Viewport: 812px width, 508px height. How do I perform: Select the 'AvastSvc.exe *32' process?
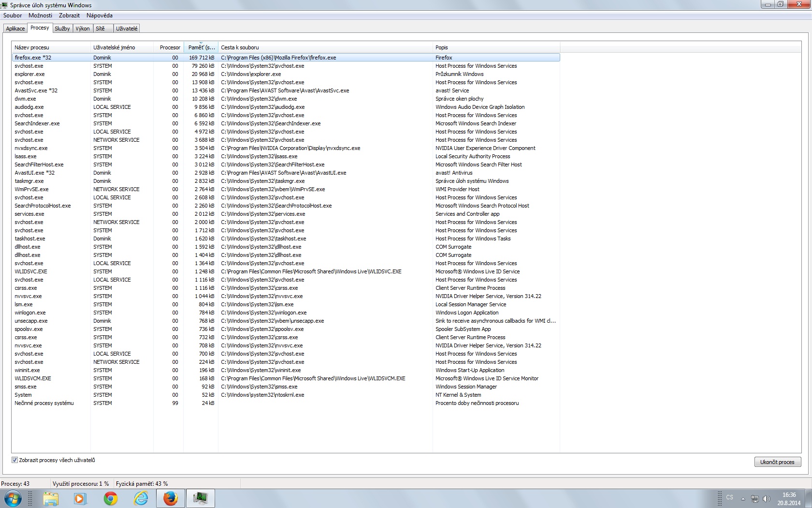click(286, 90)
